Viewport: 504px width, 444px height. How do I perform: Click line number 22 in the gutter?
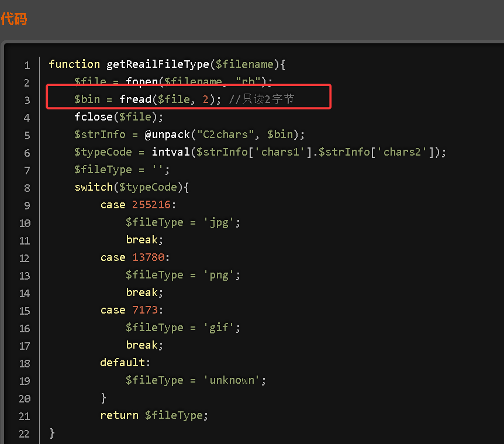click(25, 433)
